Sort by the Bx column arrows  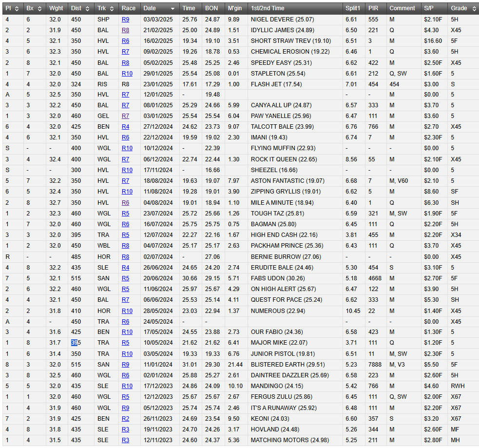(39, 9)
